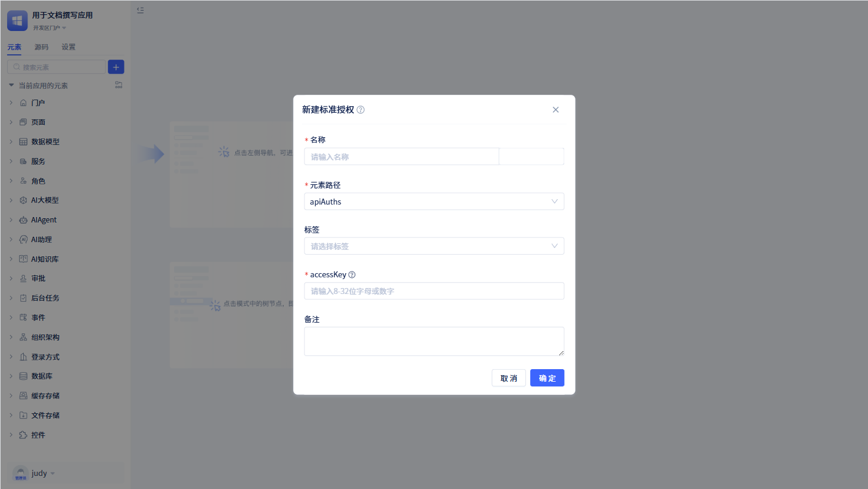Click the 角色 role icon
This screenshot has height=489, width=868.
[x=23, y=181]
